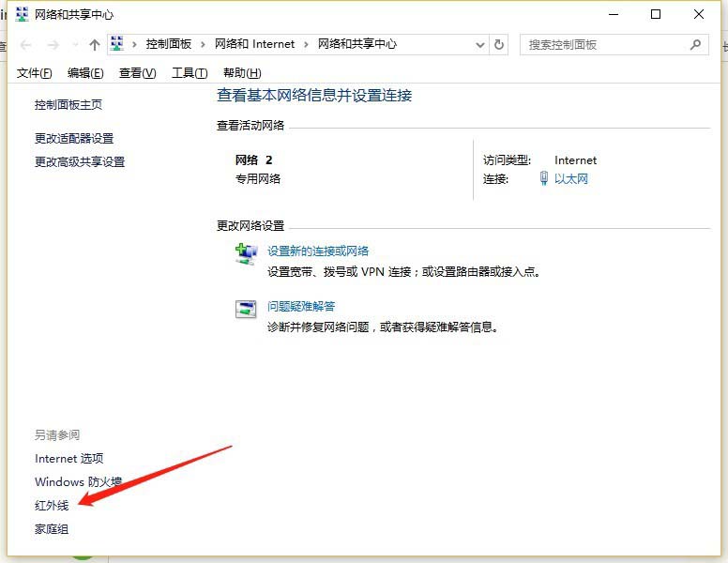Open address bar history dropdown

[480, 45]
